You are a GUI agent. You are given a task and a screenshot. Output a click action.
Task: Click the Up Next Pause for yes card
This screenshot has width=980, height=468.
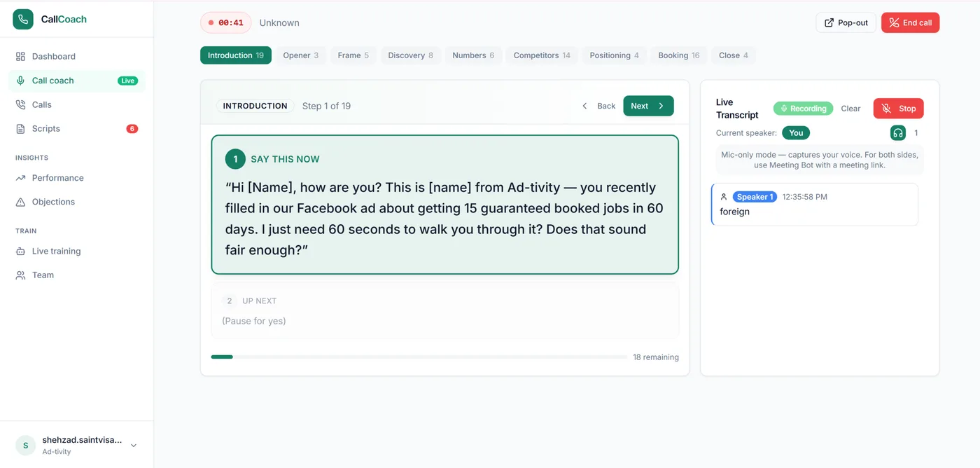[x=445, y=311]
